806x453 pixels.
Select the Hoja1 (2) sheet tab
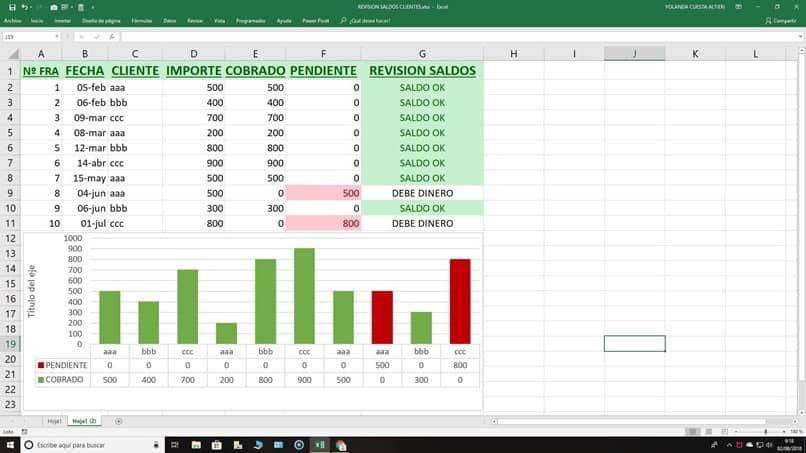(84, 421)
